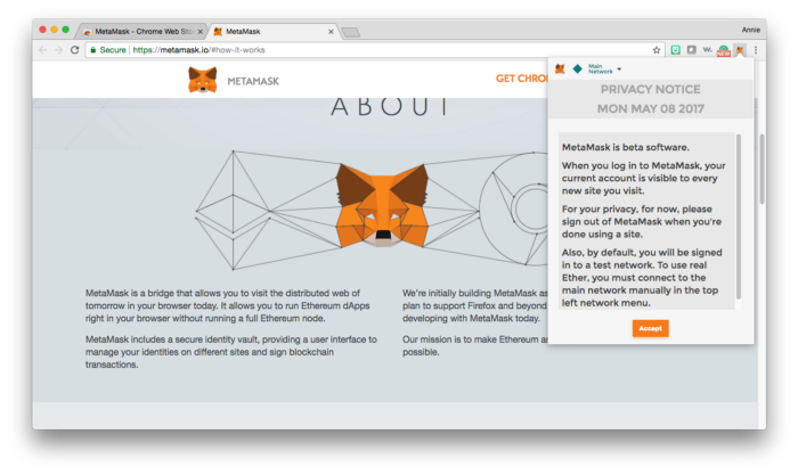The image size is (798, 476).
Task: Open the Chrome three-dots menu
Action: (x=756, y=50)
